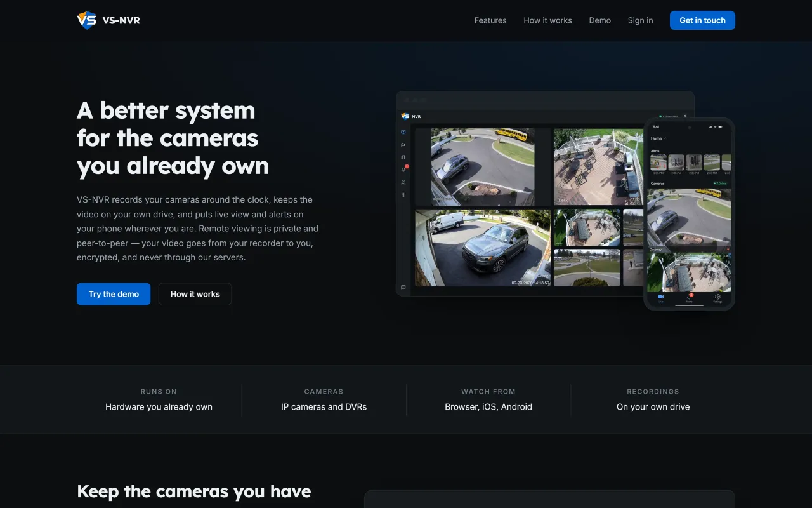Tap the Alerts bell tab on phone mockup

tap(690, 298)
